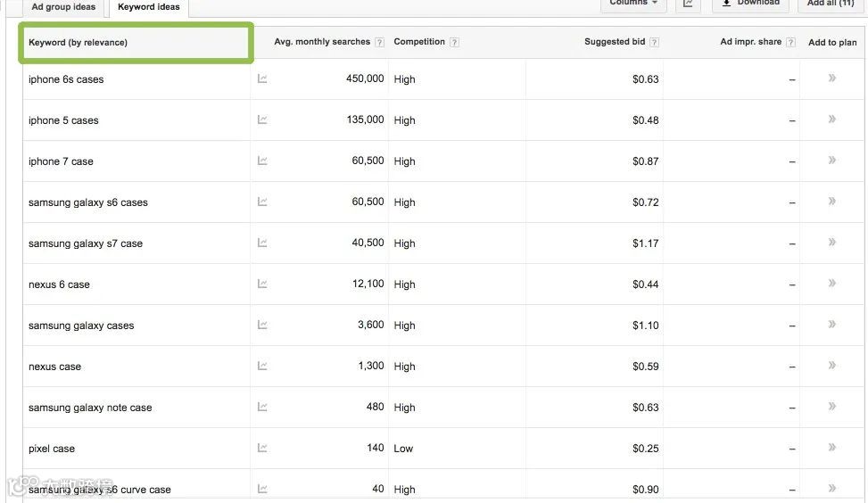Click Low competition in pixel case row

click(403, 449)
